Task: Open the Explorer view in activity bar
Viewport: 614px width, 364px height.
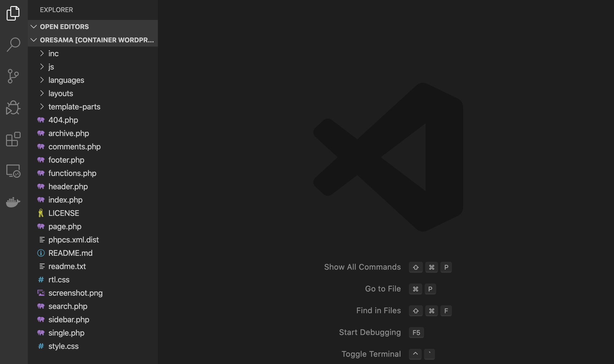Action: [13, 13]
